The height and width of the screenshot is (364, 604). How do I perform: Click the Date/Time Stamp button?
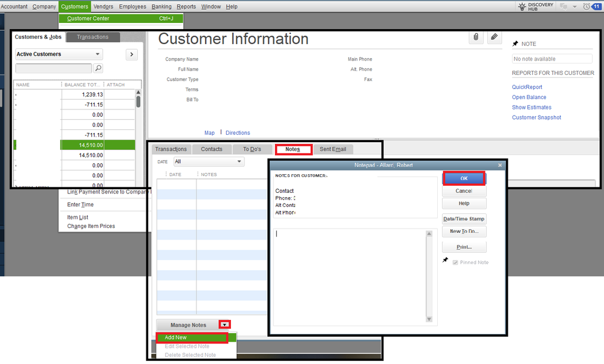pyautogui.click(x=464, y=219)
